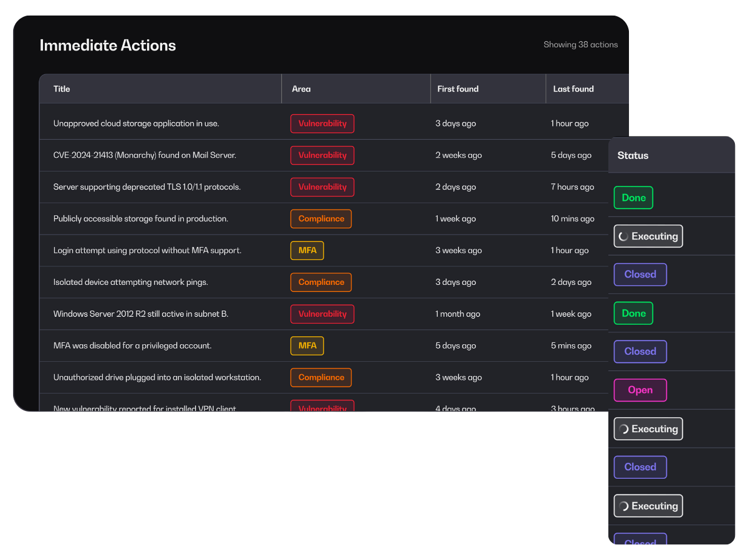The height and width of the screenshot is (560, 748).
Task: Click Vulnerability badge on Windows Server 2012 row
Action: (322, 314)
